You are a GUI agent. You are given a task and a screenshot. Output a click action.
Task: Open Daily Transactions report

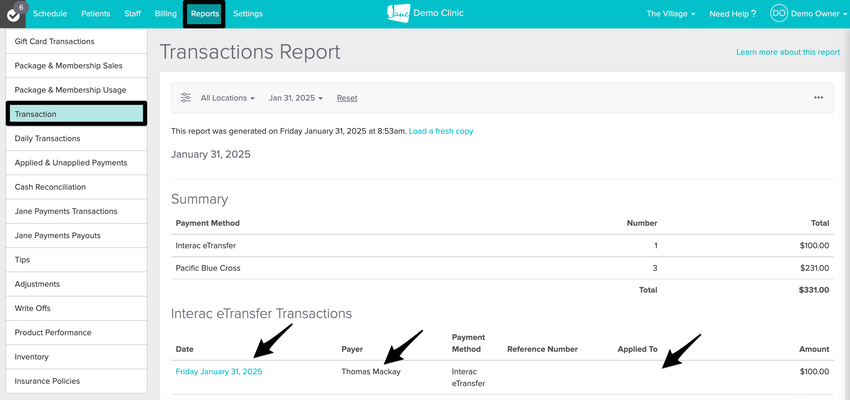(76, 138)
